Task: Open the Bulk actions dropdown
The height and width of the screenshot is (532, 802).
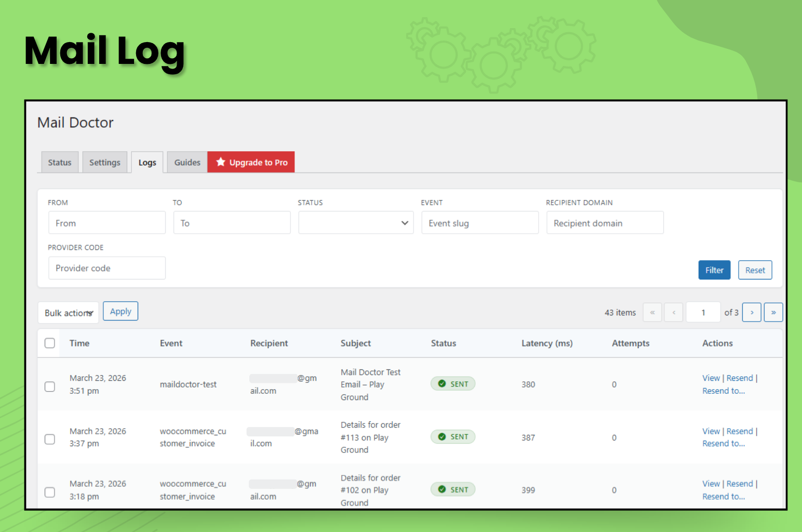Action: coord(68,312)
